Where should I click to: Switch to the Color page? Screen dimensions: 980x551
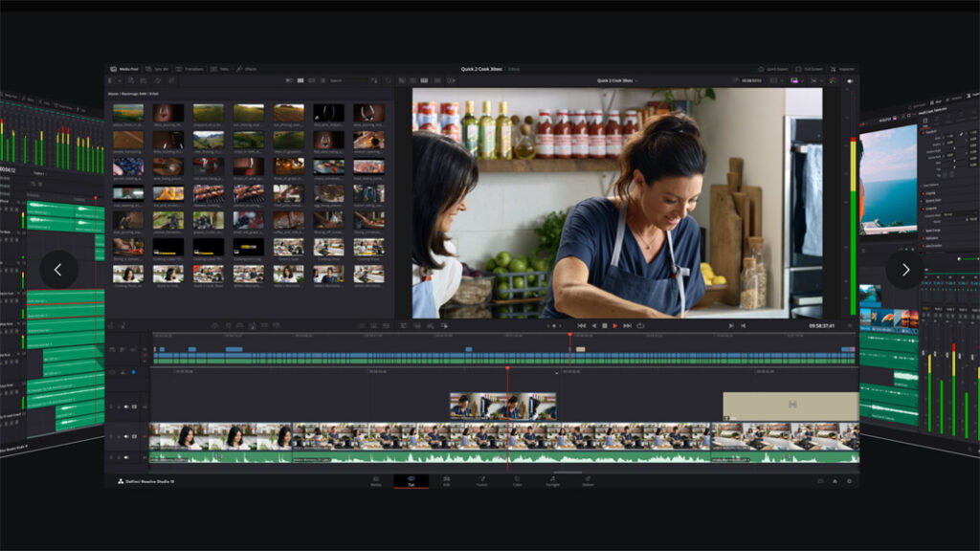click(x=517, y=481)
